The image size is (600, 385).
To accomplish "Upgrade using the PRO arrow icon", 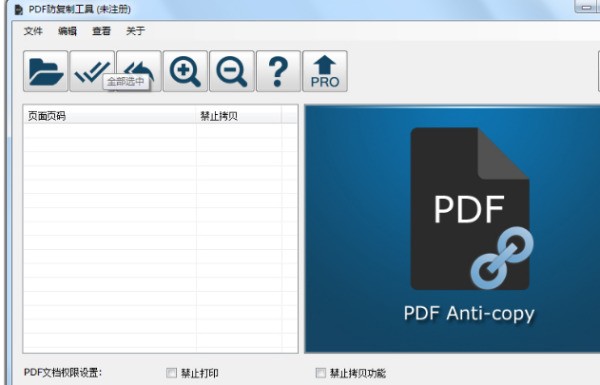I will point(325,71).
